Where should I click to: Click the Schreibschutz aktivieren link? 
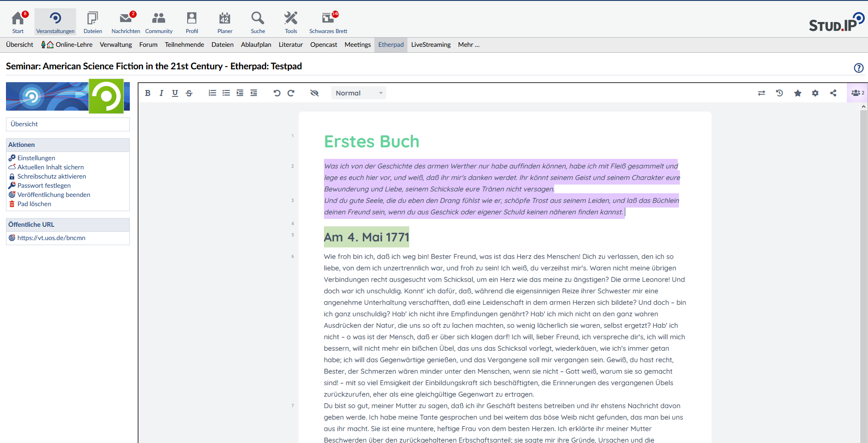coord(51,176)
